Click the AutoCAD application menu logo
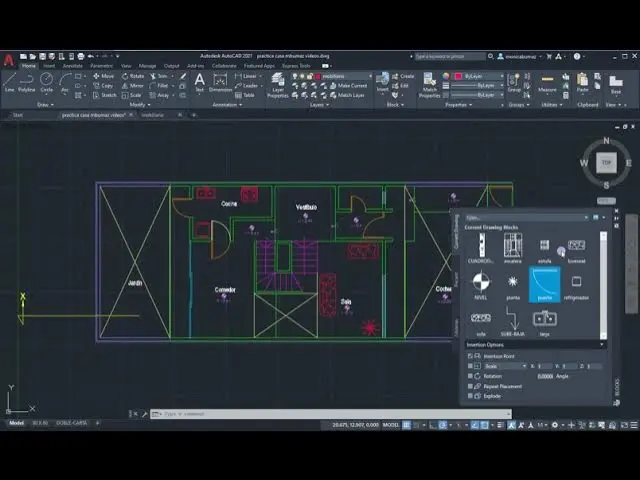The width and height of the screenshot is (640, 480). click(x=9, y=60)
